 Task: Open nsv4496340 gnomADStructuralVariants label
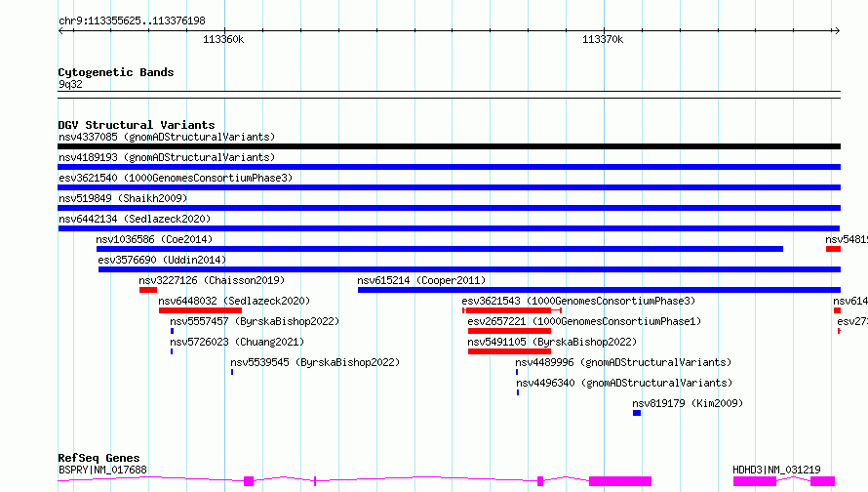pyautogui.click(x=624, y=383)
